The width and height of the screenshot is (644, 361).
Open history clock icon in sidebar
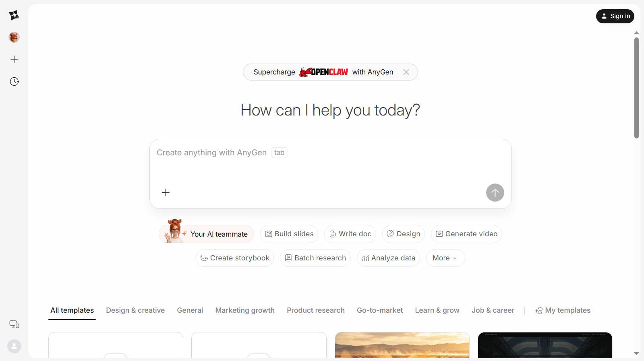coord(14,82)
